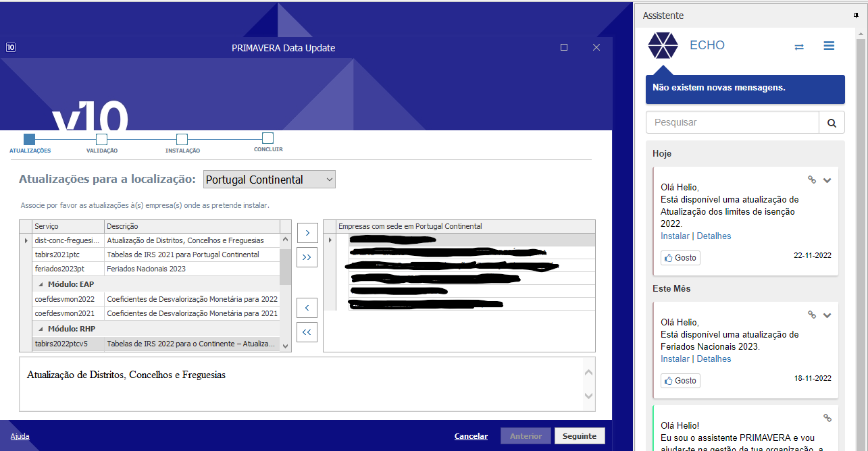
Task: Expand chevron on the Feriados Nacionais message
Action: (827, 315)
